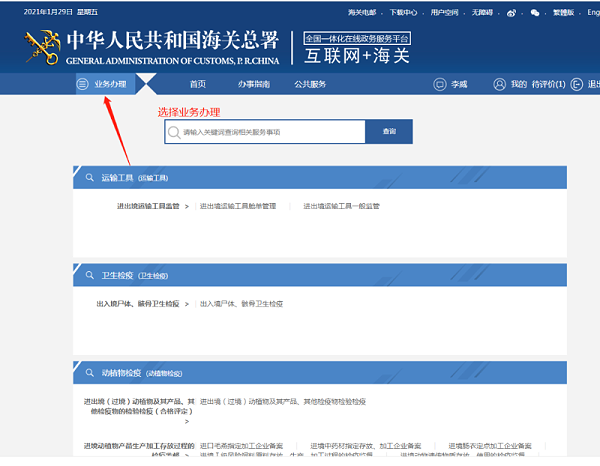Select 进出境运输工具监管 category
Viewport: 600px width, 466px height.
click(x=148, y=206)
